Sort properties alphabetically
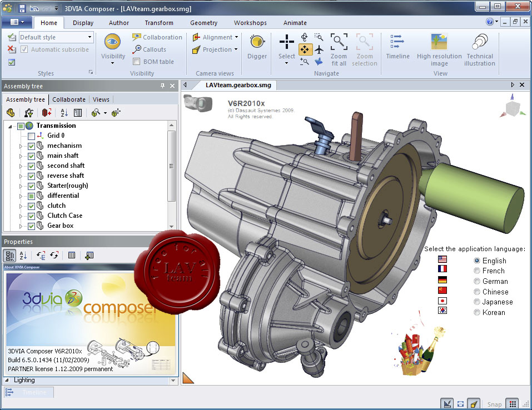This screenshot has width=532, height=410. point(23,256)
